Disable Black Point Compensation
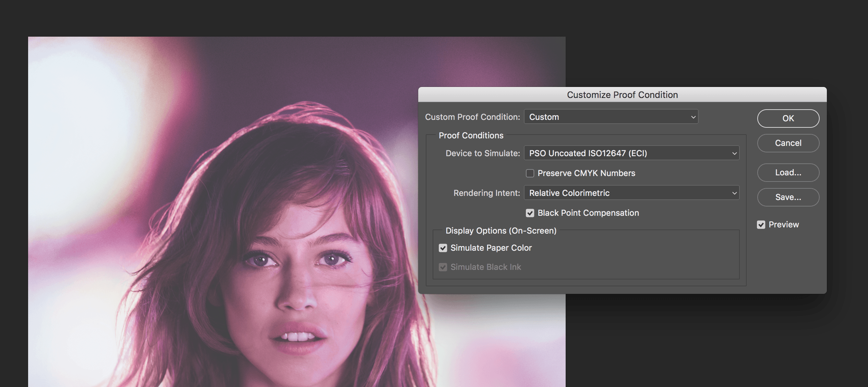The width and height of the screenshot is (868, 387). tap(530, 213)
